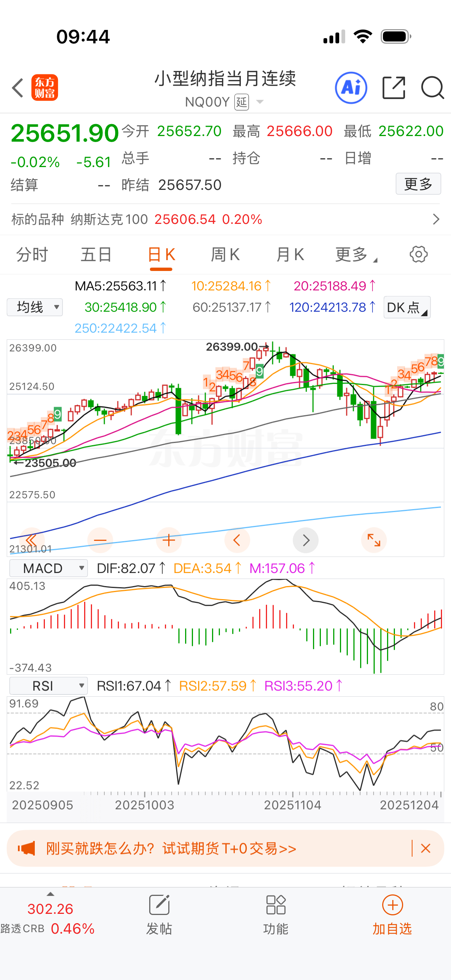Open the DK点 dropdown

[x=407, y=307]
